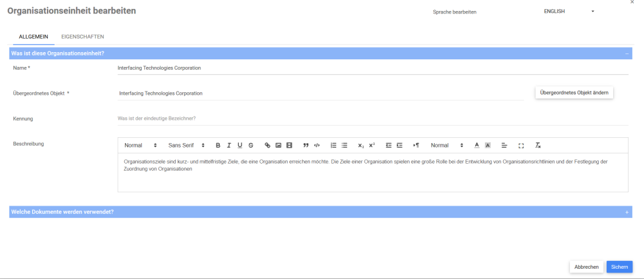The image size is (644, 279).
Task: Click the 'Beschreibung' field label
Action: [29, 144]
